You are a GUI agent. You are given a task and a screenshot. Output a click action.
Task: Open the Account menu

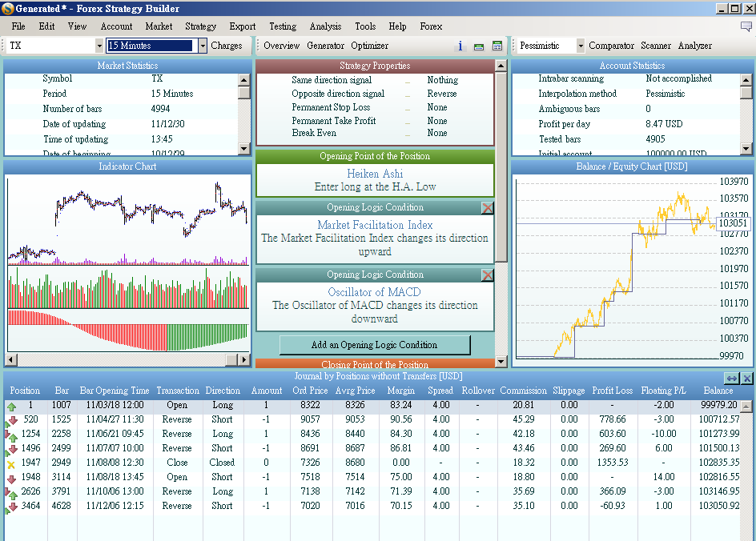(x=116, y=26)
